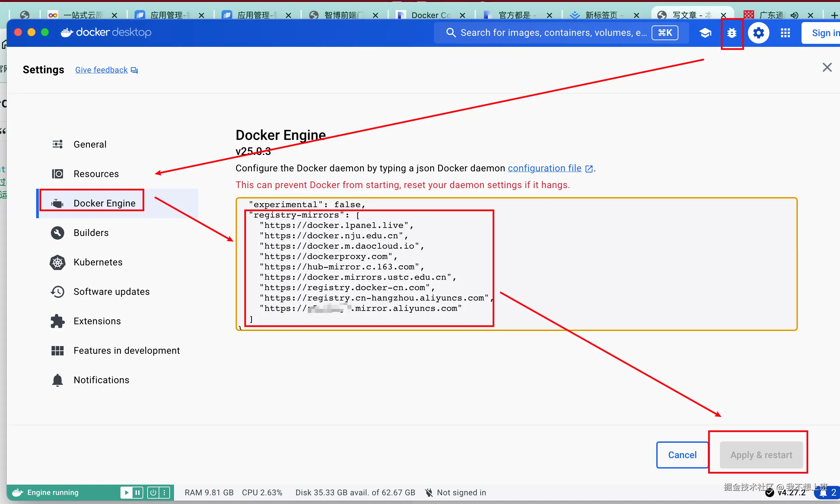840x504 pixels.
Task: Start the engine with the play button
Action: click(x=126, y=493)
